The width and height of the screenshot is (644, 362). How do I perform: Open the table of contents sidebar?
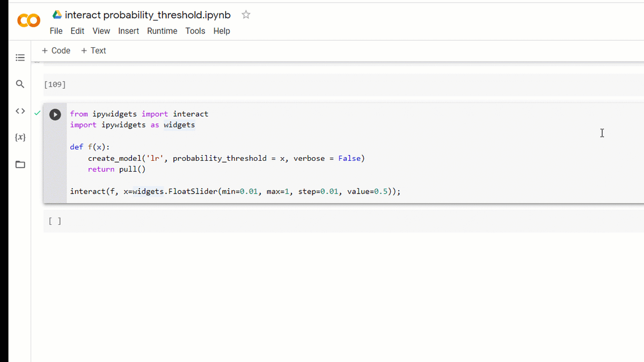pos(20,57)
